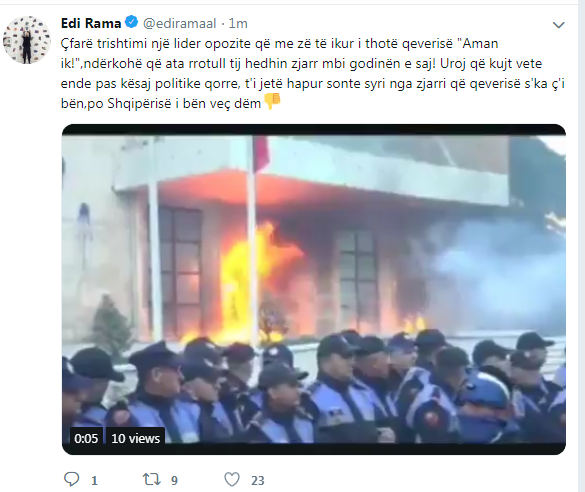Viewport: 585px width, 492px height.
Task: Click the like count number 23
Action: (257, 481)
